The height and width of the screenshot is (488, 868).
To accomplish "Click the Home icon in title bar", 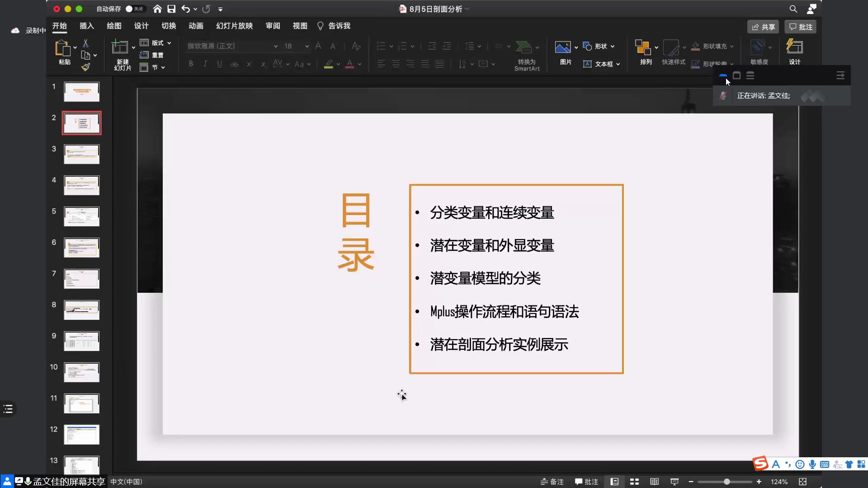I will 157,9.
